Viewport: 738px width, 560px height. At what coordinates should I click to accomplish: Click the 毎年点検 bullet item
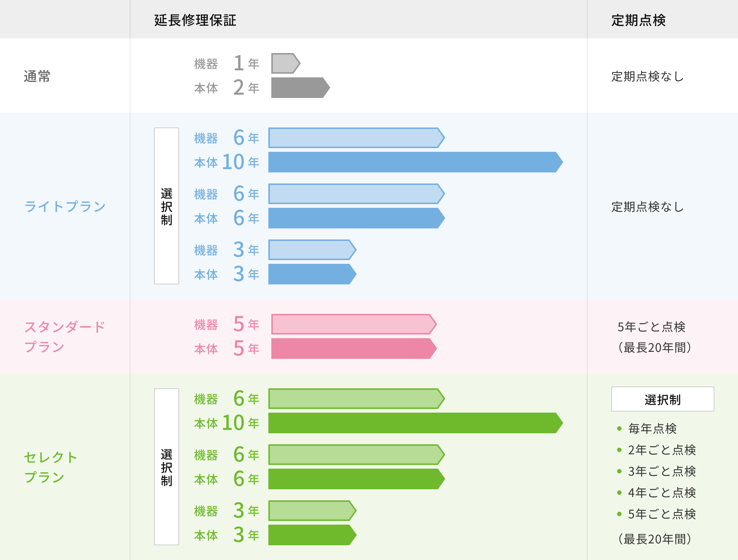point(647,428)
